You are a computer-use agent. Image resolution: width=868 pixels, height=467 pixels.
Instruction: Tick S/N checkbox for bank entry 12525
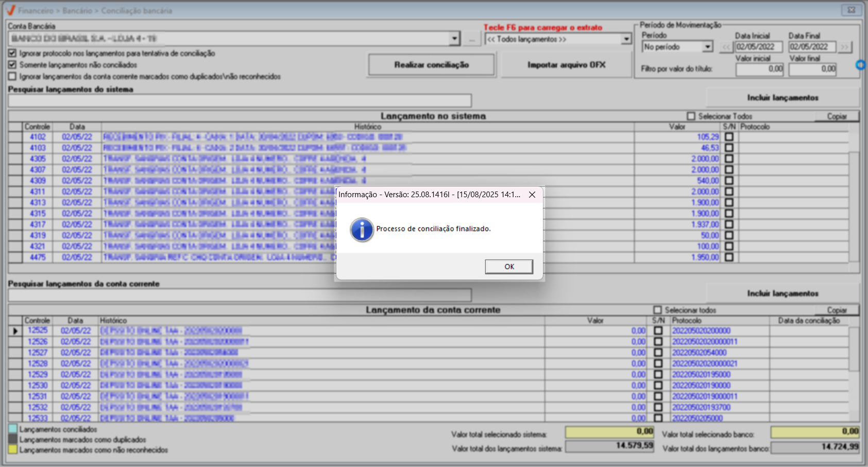coord(658,331)
